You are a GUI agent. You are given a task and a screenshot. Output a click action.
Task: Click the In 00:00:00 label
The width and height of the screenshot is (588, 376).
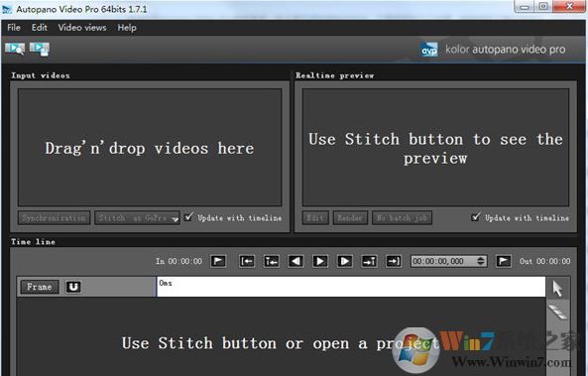178,261
